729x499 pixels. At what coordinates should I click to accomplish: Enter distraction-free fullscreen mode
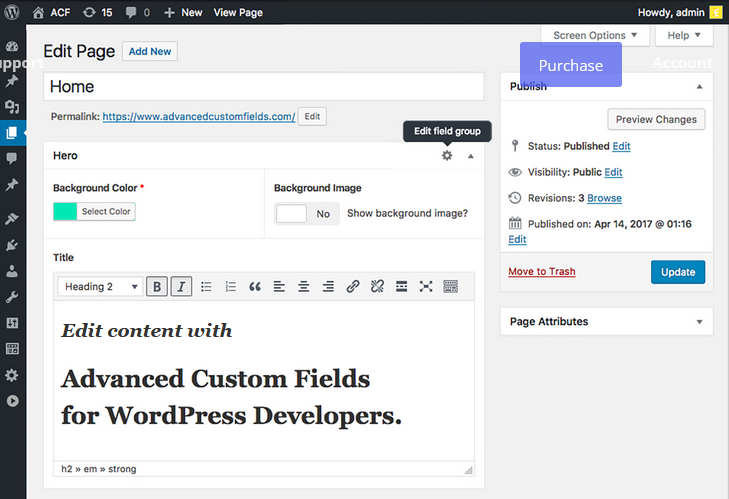tap(426, 286)
